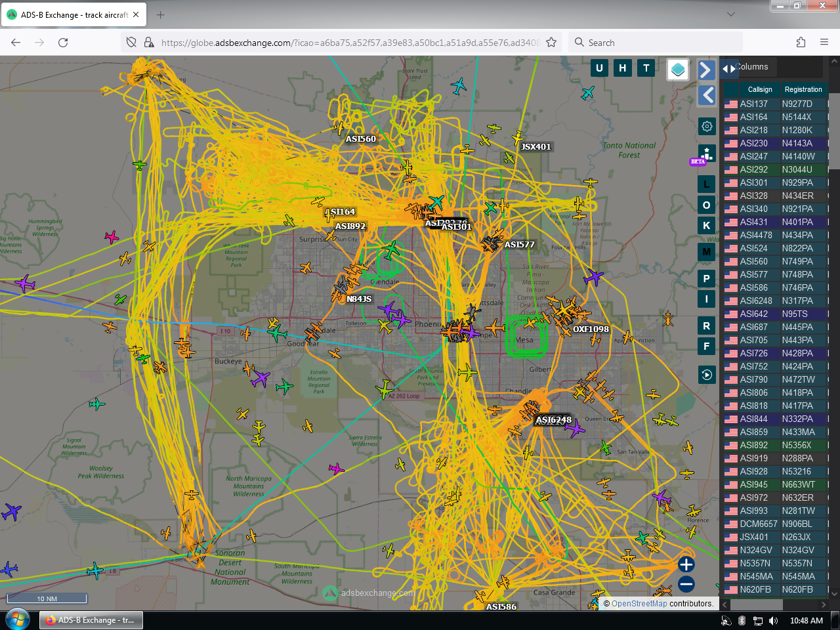Click the replay history playback icon
840x630 pixels.
[x=707, y=375]
